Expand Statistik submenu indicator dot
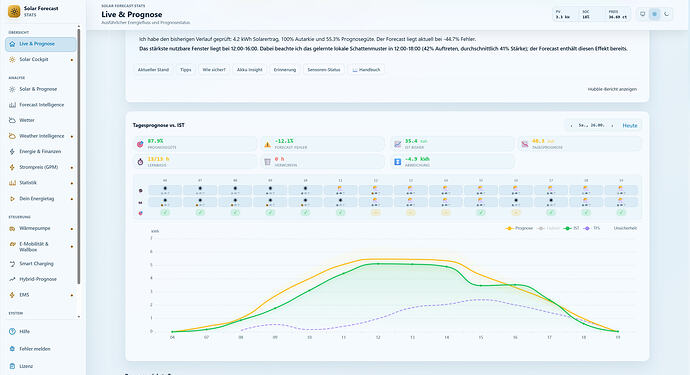The image size is (690, 375). pos(72,183)
